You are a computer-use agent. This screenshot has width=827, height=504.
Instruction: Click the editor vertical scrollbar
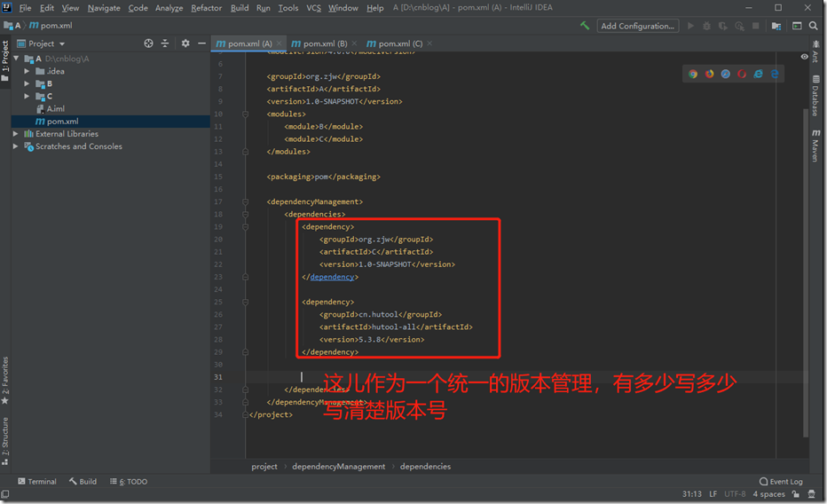click(806, 272)
